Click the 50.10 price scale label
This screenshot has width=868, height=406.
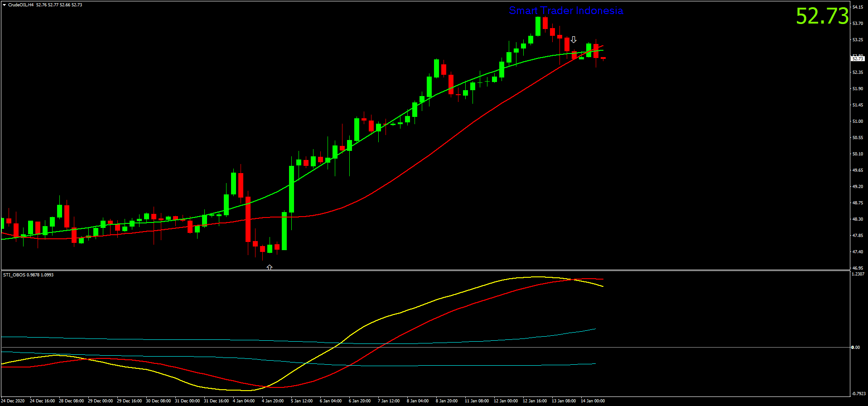click(x=858, y=154)
